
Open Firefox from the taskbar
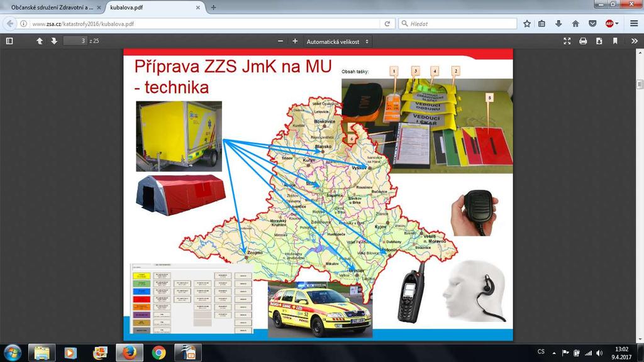[130, 353]
